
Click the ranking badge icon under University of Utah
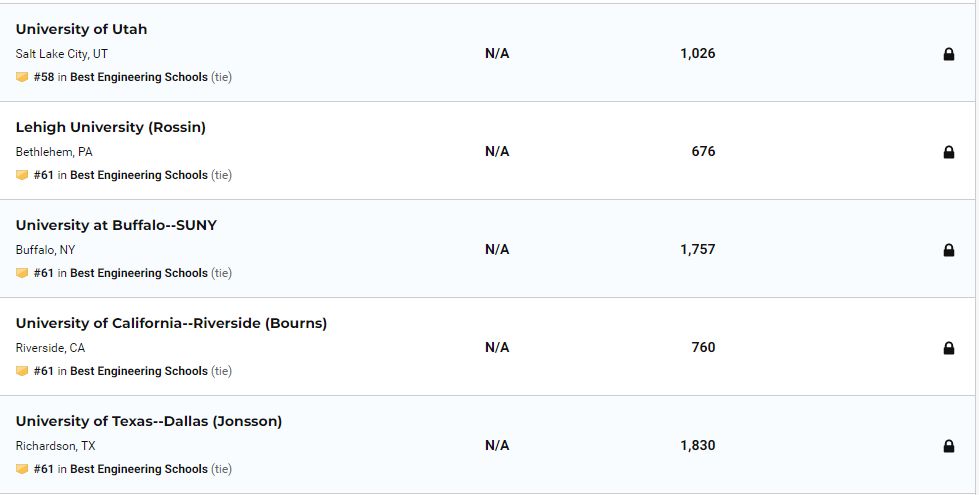pyautogui.click(x=22, y=77)
